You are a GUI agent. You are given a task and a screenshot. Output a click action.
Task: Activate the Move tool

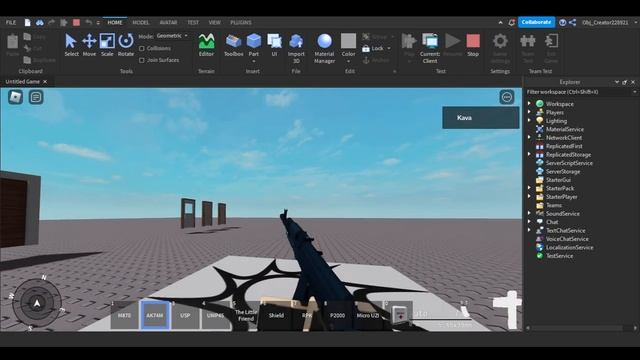[x=89, y=45]
